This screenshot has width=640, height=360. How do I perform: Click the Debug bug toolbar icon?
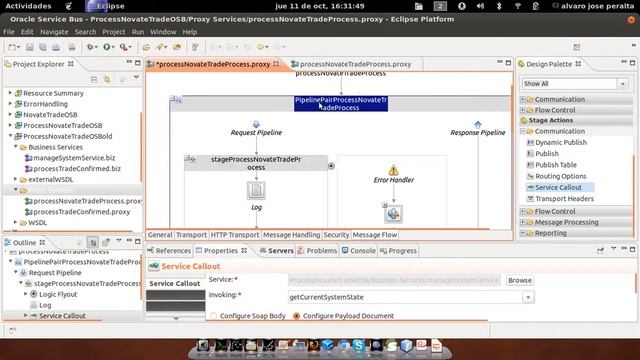(x=90, y=47)
